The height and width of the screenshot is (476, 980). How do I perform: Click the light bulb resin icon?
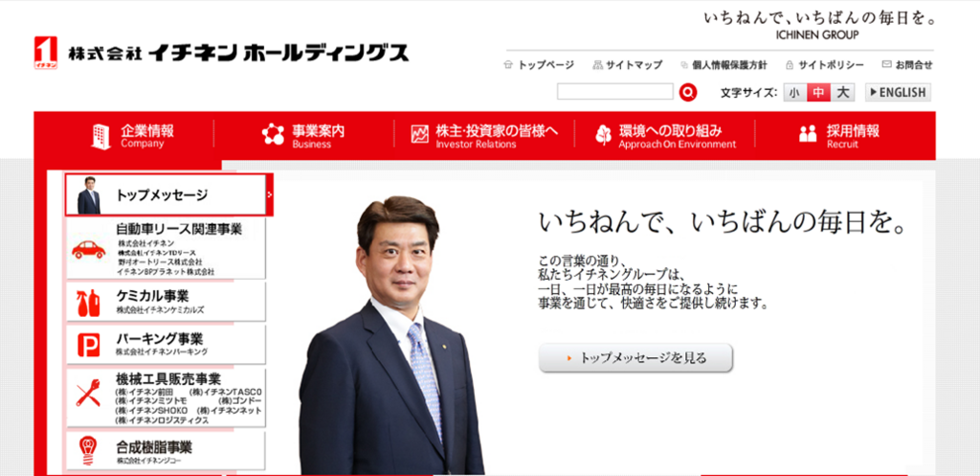[x=88, y=451]
